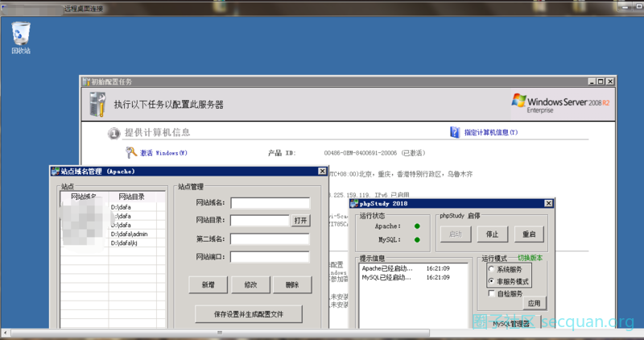Minimize the 初始配置任务 window
Screen dimensions: 644x340
(592, 81)
